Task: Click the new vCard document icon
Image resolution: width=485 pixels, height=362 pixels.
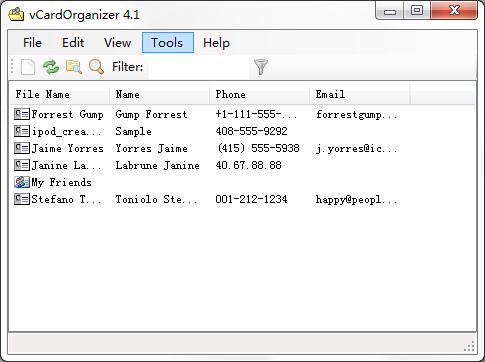Action: (x=28, y=67)
